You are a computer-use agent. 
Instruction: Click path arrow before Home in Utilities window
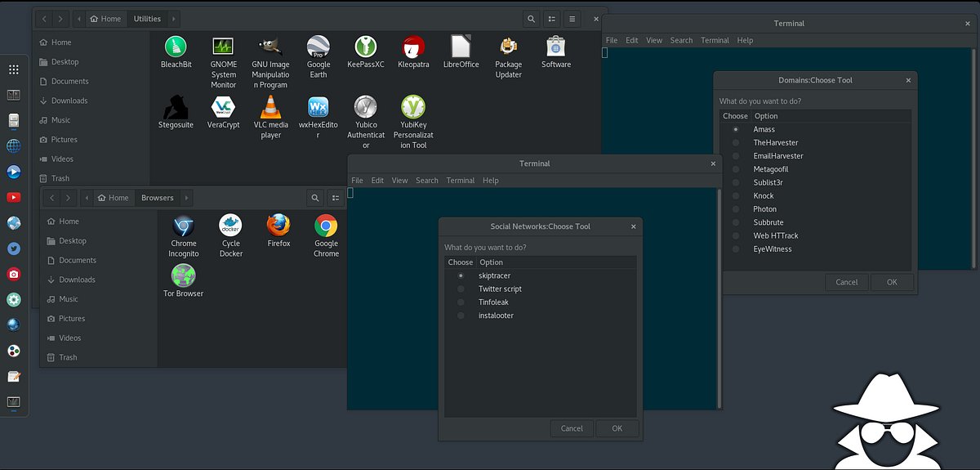[78, 19]
